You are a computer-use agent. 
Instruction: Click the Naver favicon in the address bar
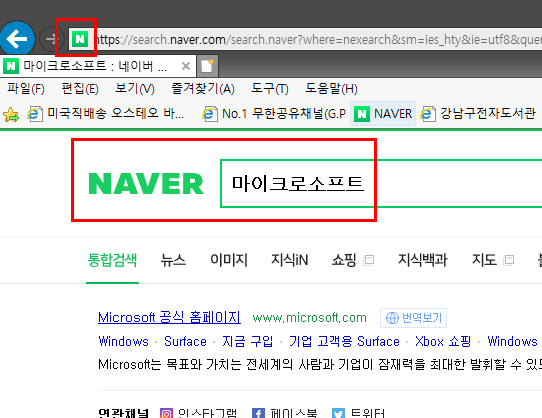[80, 39]
